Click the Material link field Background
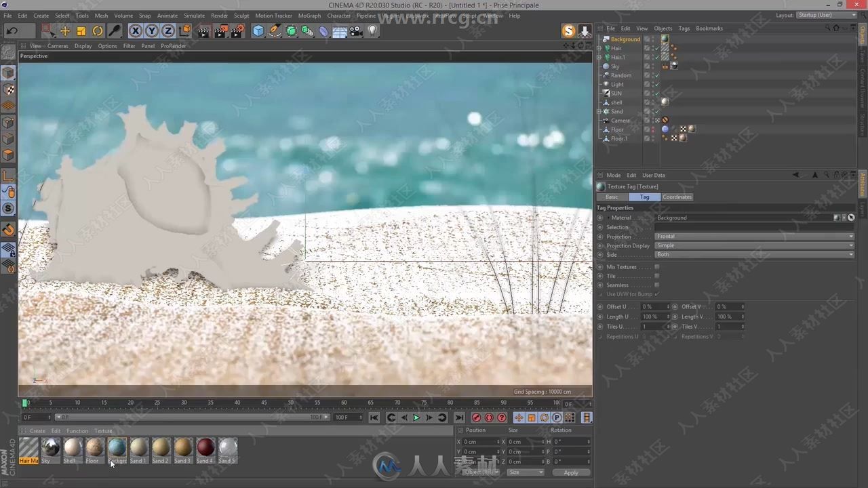Screen dimensions: 868x488 tap(744, 218)
